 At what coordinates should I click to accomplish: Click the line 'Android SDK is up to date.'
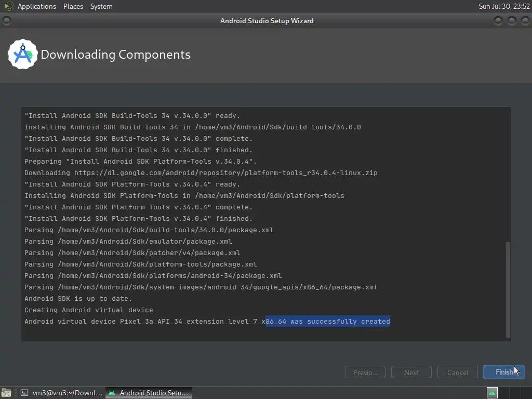78,299
